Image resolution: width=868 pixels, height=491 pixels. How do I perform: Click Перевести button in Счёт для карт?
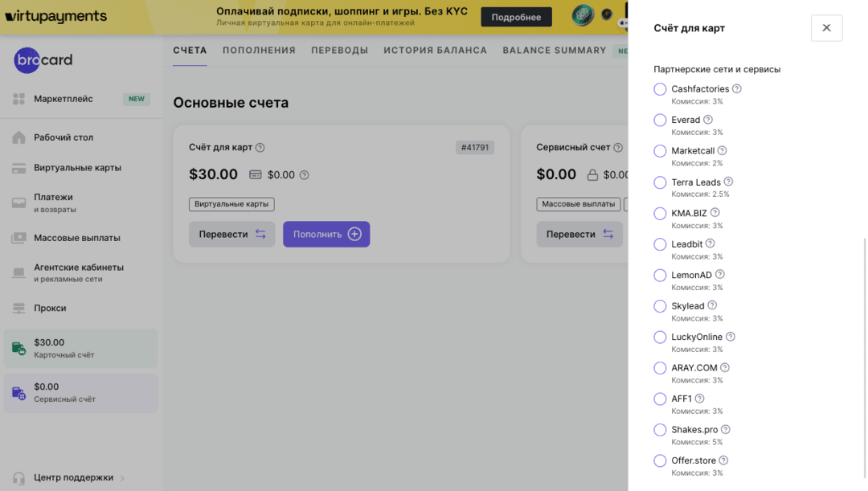tap(232, 234)
